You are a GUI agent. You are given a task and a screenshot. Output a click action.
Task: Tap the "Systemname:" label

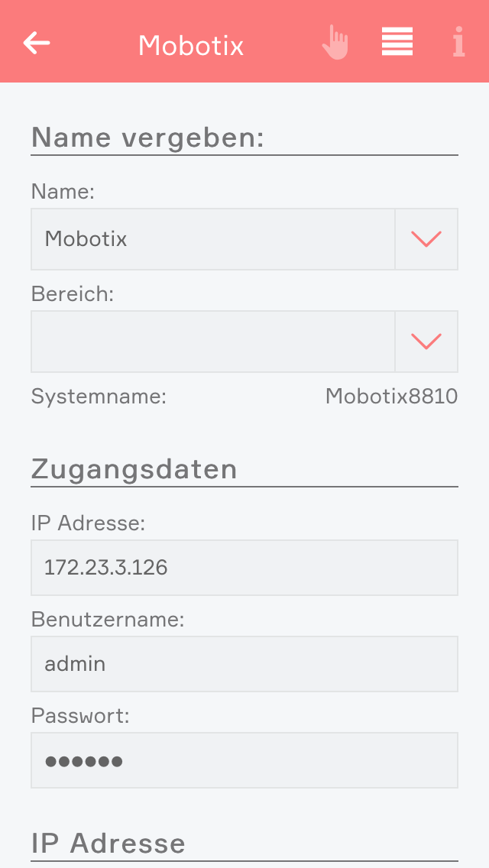coord(99,397)
